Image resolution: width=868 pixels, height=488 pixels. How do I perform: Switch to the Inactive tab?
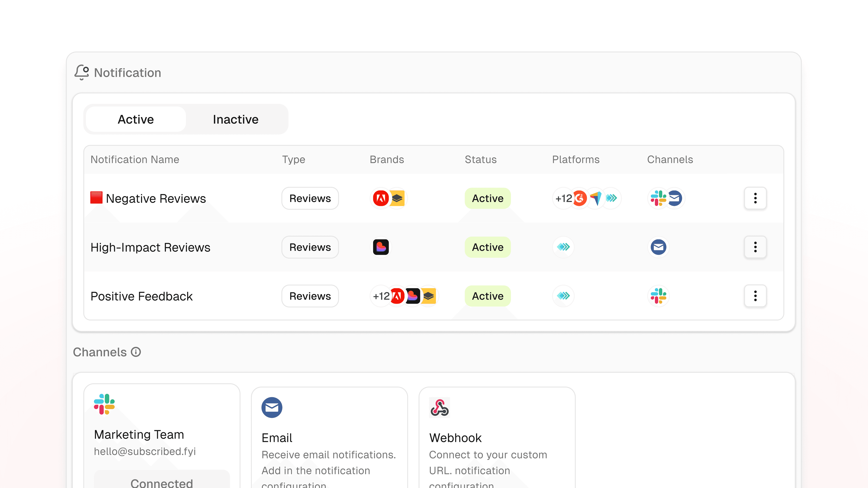click(236, 119)
